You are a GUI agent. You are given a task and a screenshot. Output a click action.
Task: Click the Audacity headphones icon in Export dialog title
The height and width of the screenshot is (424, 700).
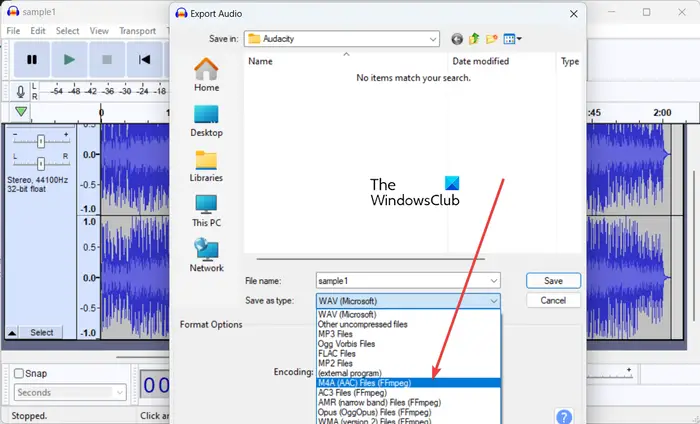[181, 13]
